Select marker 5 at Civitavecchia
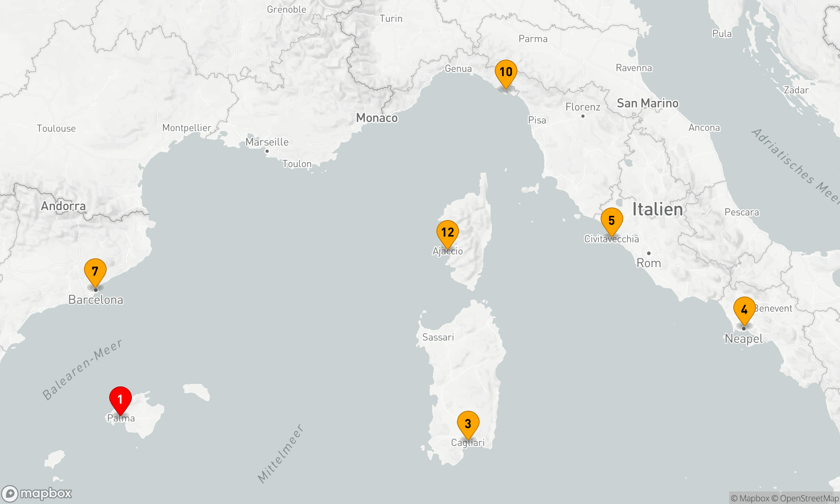The height and width of the screenshot is (504, 840). [612, 220]
